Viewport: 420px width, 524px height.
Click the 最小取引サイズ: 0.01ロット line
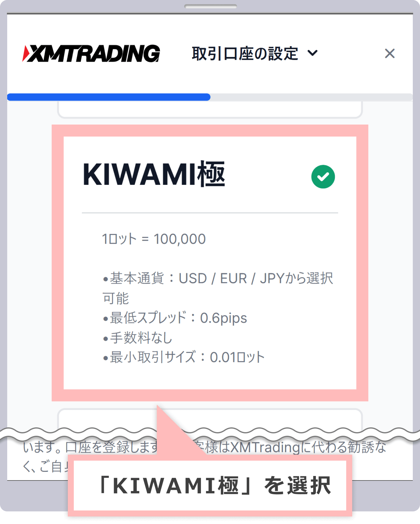184,357
